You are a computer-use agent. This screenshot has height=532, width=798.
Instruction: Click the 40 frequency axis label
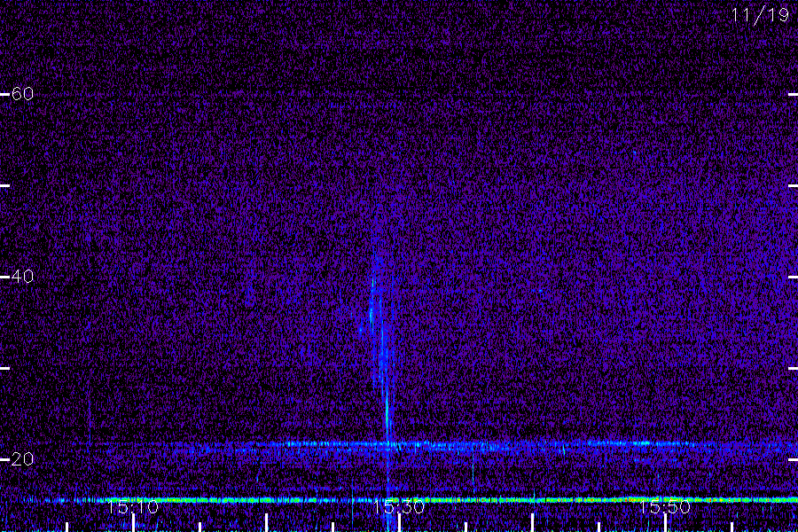point(22,277)
